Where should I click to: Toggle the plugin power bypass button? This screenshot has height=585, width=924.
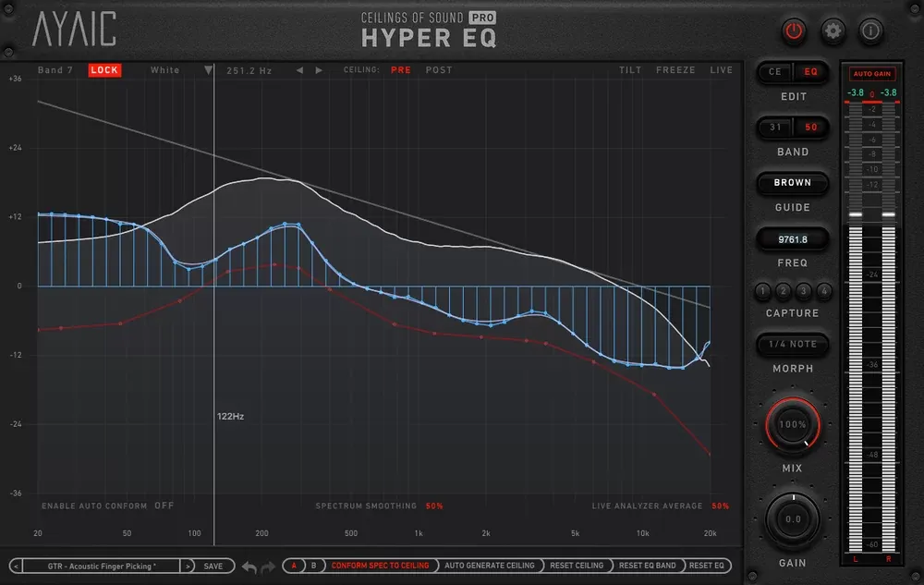(x=793, y=30)
